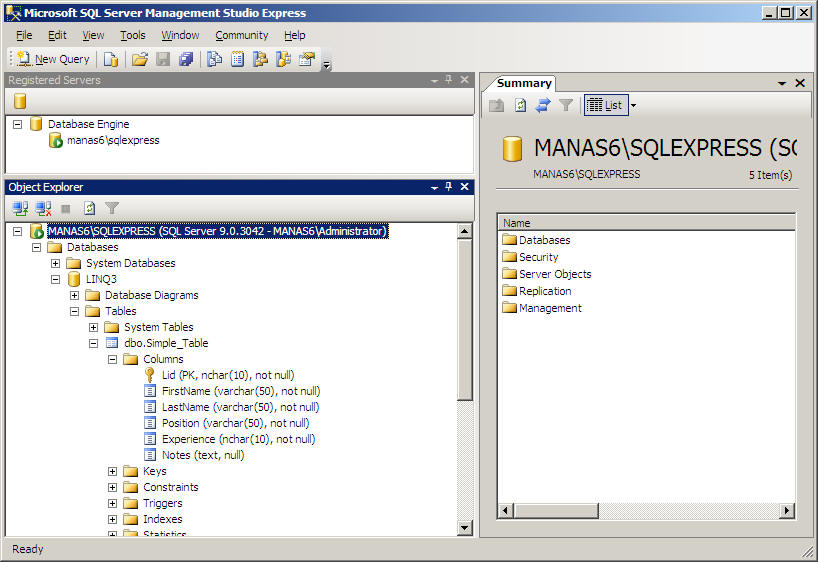Image resolution: width=818 pixels, height=562 pixels.
Task: Toggle auto hide pin on Registered Servers
Action: [x=449, y=80]
